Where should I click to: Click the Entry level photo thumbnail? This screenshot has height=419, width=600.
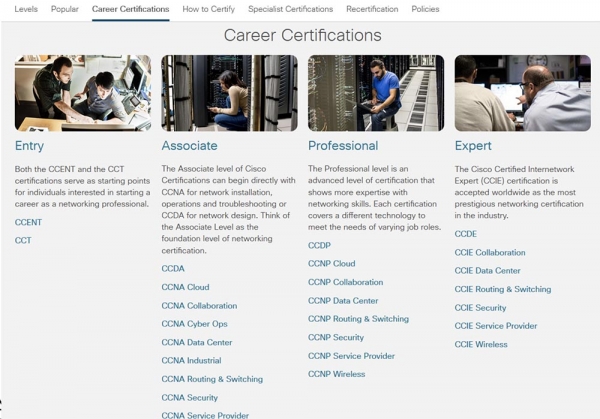click(83, 93)
